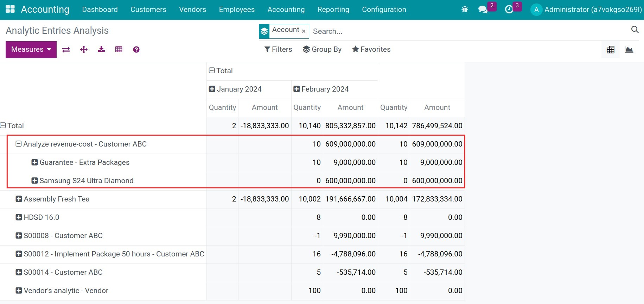Click the Account facet layers icon
The image size is (644, 304).
click(x=264, y=31)
